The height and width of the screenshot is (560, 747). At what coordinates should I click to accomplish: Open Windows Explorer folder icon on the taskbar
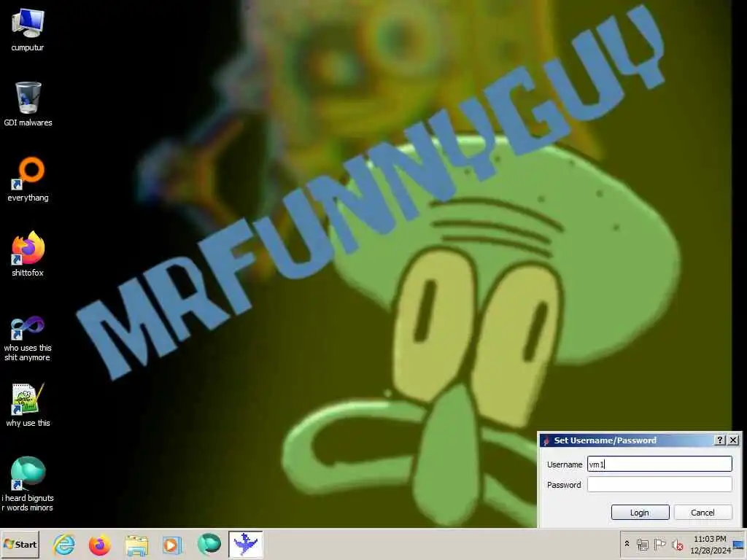pos(136,544)
